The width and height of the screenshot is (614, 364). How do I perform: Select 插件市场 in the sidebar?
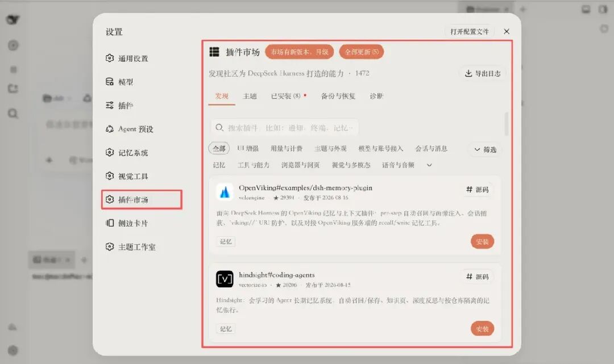(x=142, y=200)
